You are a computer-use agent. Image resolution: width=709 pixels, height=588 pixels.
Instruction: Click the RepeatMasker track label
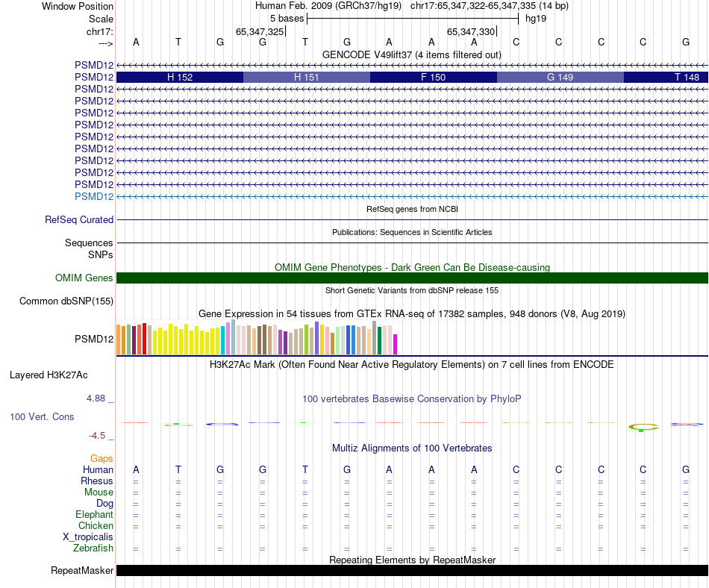click(82, 570)
